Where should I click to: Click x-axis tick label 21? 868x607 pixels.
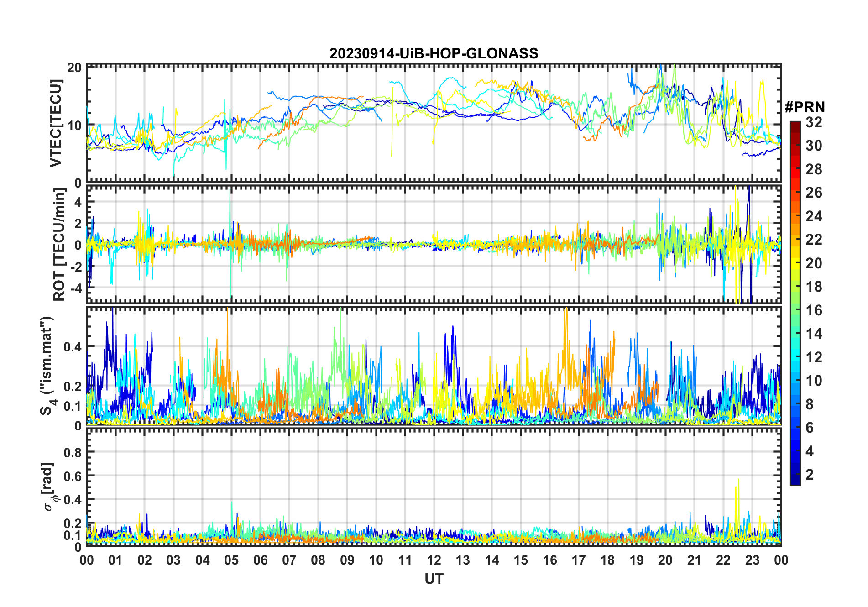point(694,560)
